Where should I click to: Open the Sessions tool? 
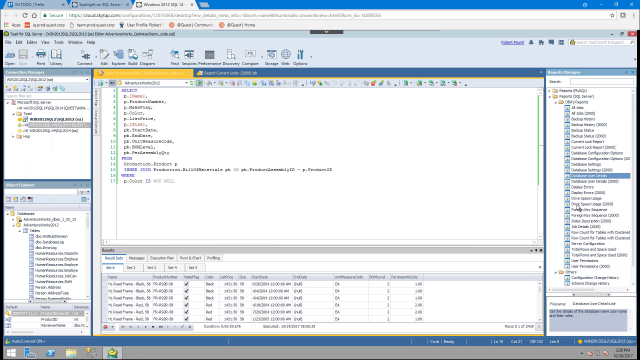189,57
